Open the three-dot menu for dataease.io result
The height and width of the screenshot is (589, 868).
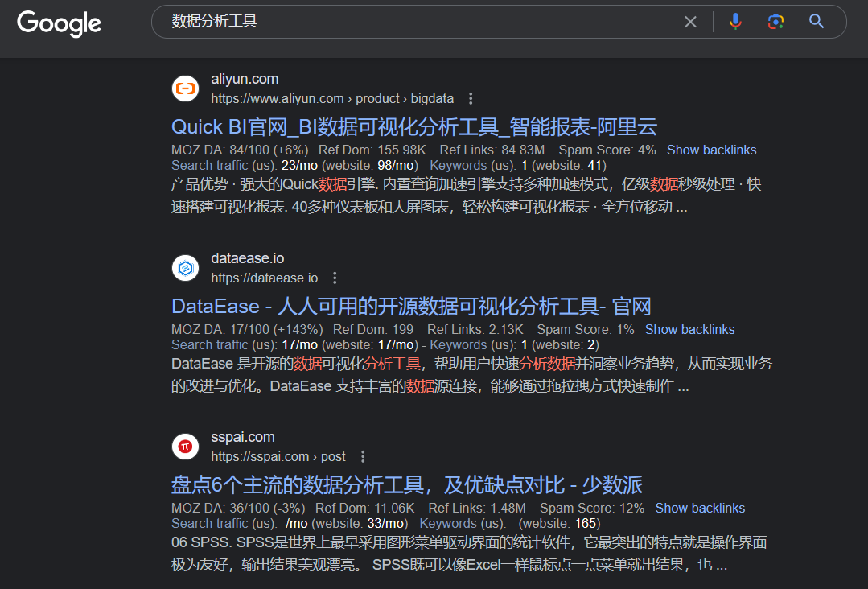pos(335,278)
